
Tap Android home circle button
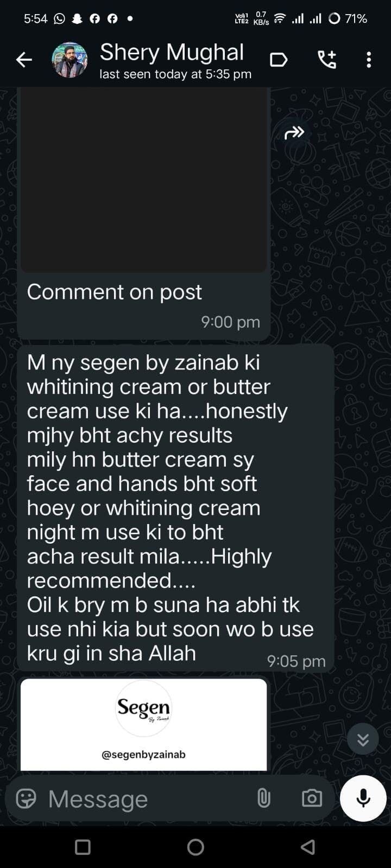coord(195,847)
